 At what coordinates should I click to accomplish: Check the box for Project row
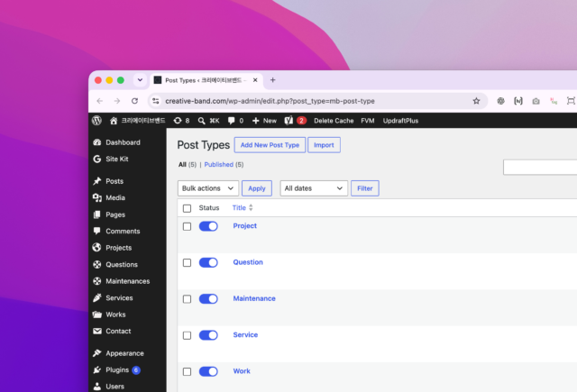[x=187, y=226]
